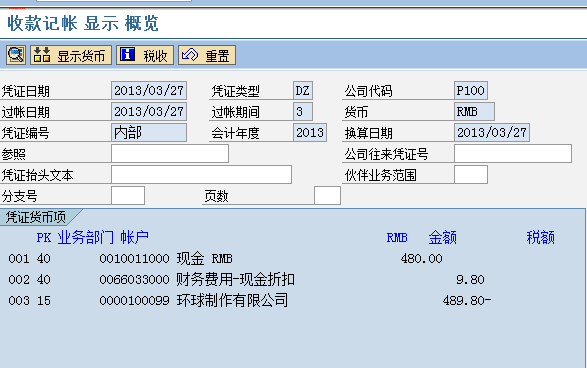This screenshot has width=587, height=368.
Task: Click the 财务费用-现金折扣 description
Action: (x=235, y=280)
